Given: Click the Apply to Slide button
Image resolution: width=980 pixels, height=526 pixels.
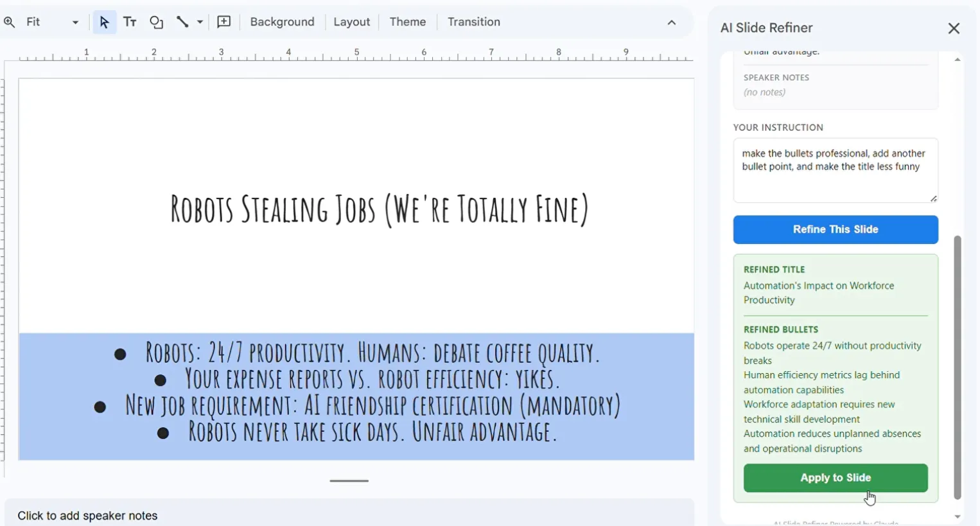Looking at the screenshot, I should (836, 478).
